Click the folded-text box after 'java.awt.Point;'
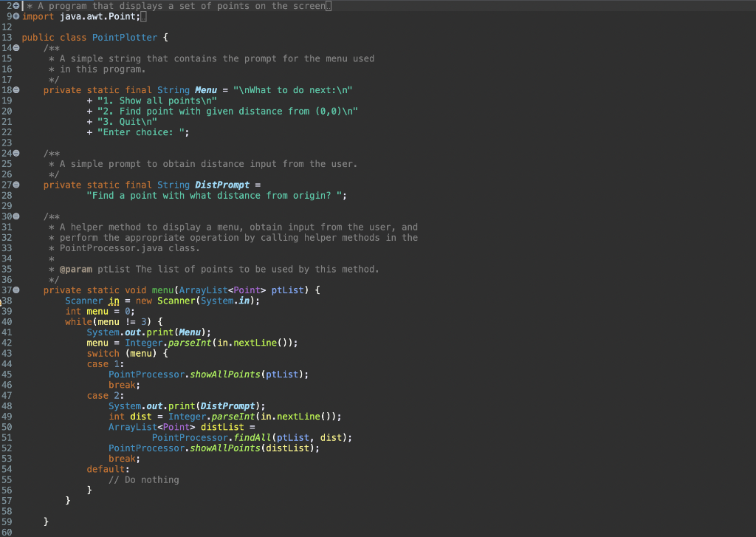Viewport: 756px width, 537px height. [143, 17]
